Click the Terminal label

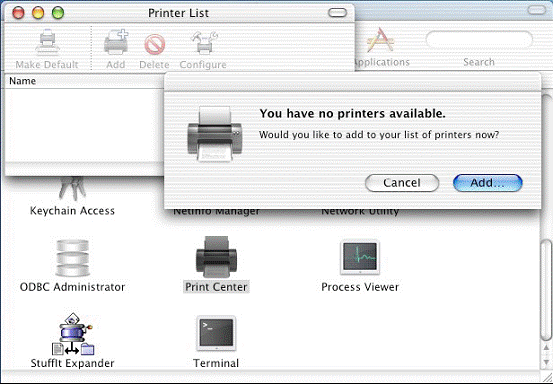[216, 363]
